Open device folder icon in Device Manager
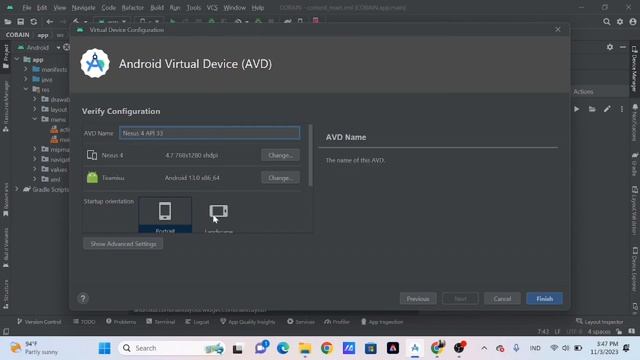This screenshot has width=640, height=360. point(592,109)
